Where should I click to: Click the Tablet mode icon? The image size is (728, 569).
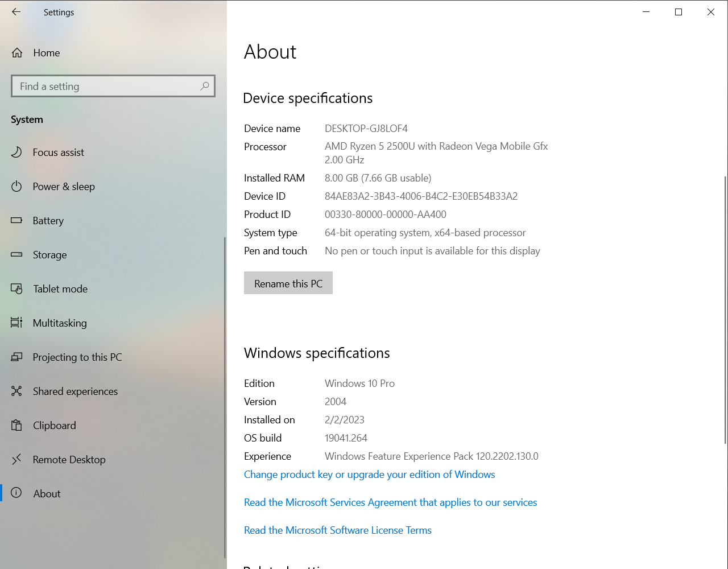click(16, 288)
